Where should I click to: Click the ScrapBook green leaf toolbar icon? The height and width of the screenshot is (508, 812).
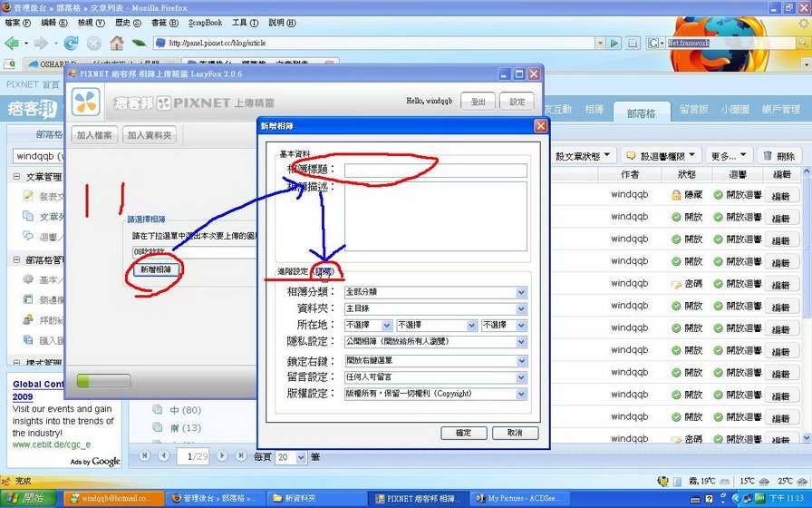139,43
